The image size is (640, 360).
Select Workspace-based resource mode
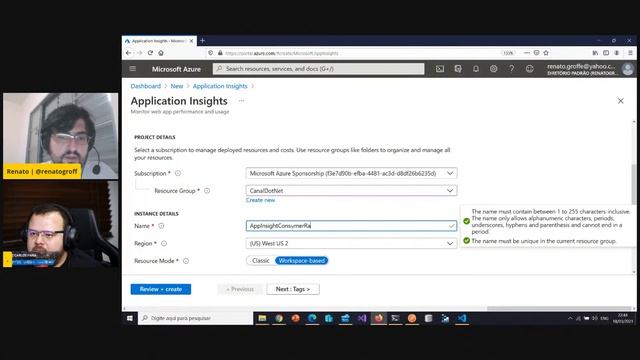(302, 260)
